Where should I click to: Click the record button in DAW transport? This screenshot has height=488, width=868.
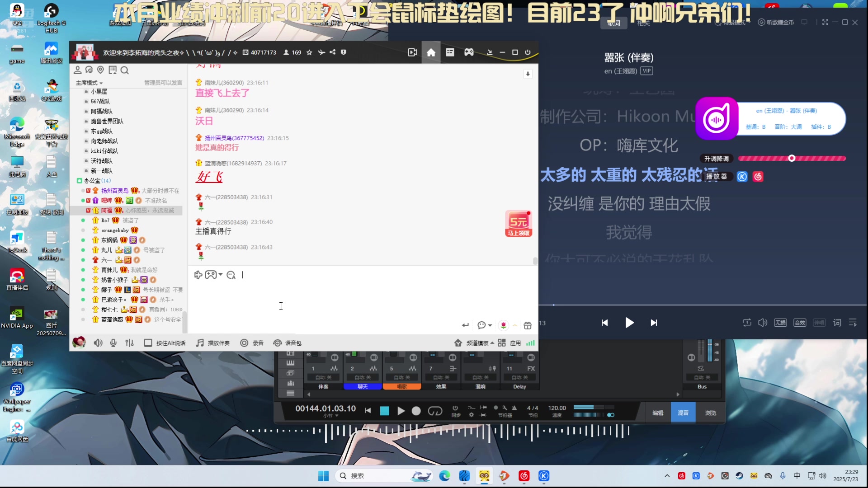tap(416, 411)
